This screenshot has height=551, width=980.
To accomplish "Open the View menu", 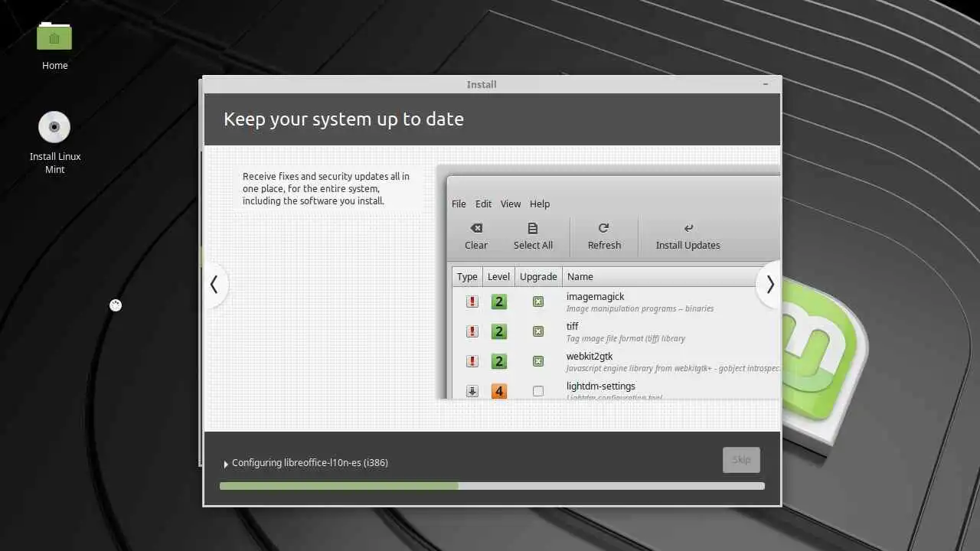I will coord(511,204).
